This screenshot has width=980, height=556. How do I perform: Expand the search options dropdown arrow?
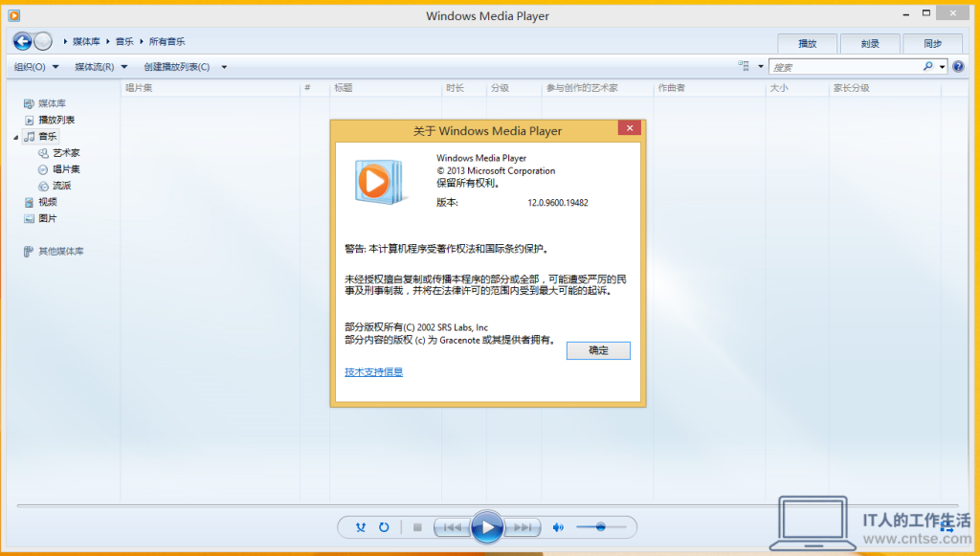(x=942, y=67)
